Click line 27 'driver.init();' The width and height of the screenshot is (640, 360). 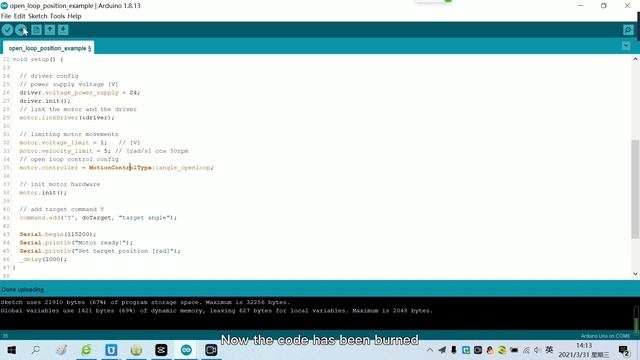tap(45, 101)
